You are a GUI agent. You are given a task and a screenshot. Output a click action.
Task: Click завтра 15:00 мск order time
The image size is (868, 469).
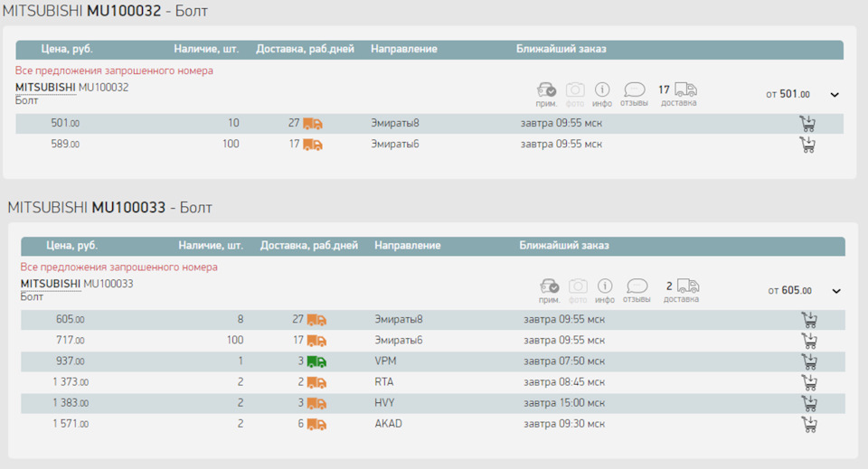coord(564,403)
